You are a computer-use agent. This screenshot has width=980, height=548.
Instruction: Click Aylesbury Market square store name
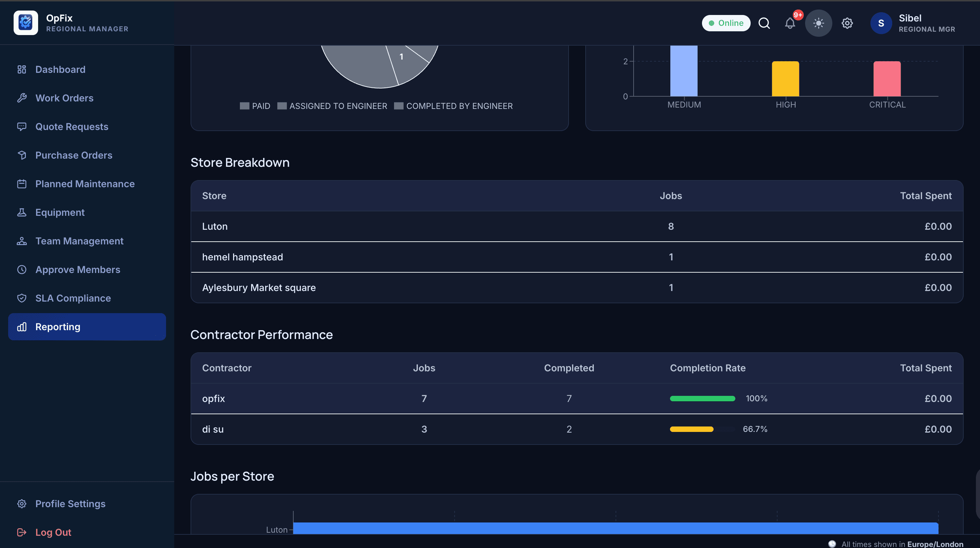[x=259, y=288]
